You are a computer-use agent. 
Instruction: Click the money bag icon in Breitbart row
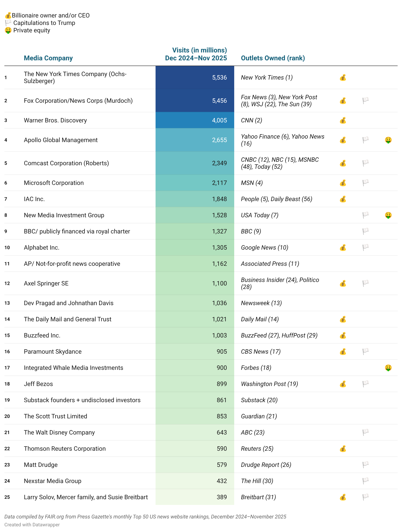pos(343,497)
